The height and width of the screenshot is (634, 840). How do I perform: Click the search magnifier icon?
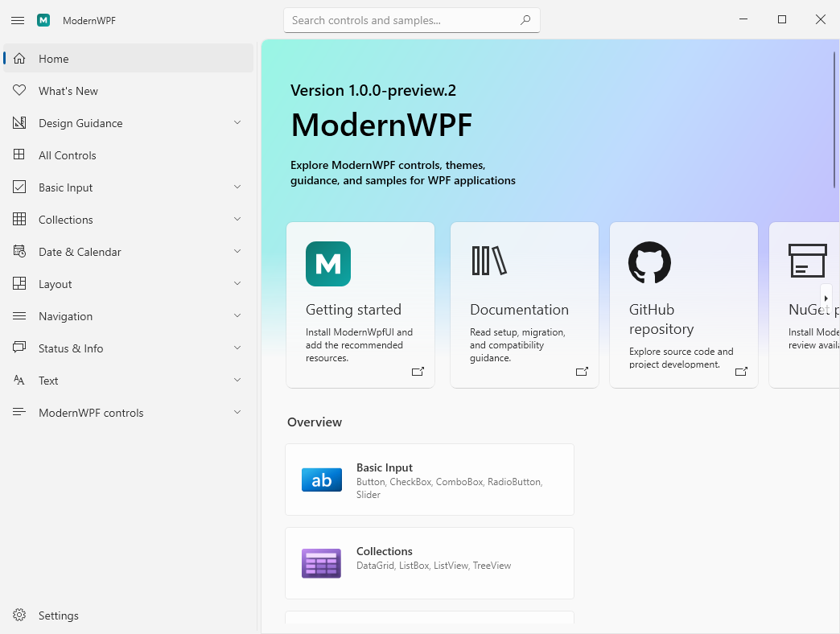525,20
